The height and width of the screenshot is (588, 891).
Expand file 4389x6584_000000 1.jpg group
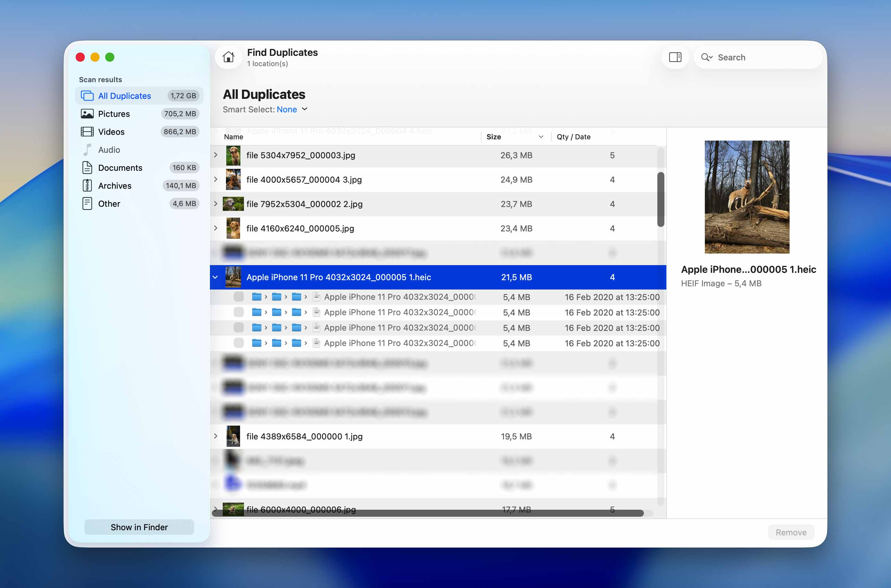click(216, 436)
